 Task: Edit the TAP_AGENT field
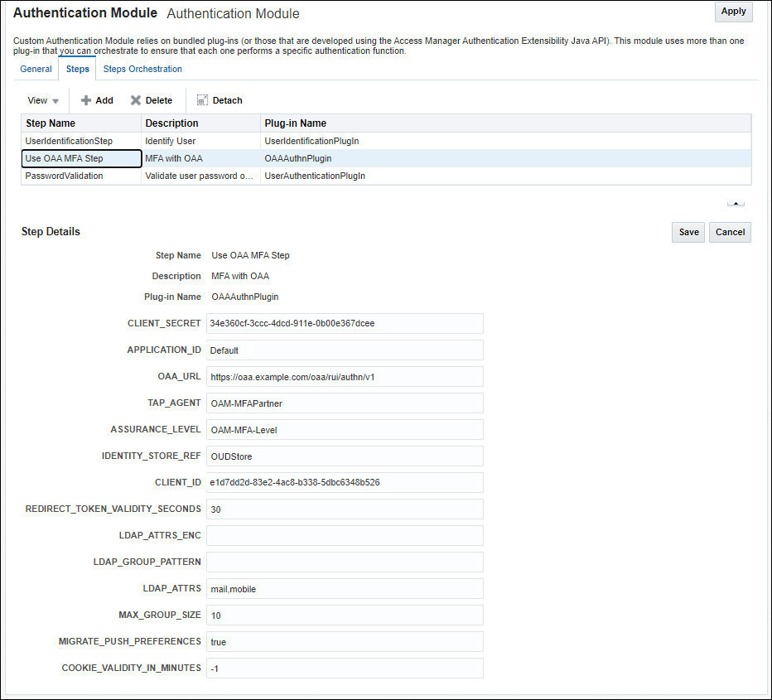(345, 403)
